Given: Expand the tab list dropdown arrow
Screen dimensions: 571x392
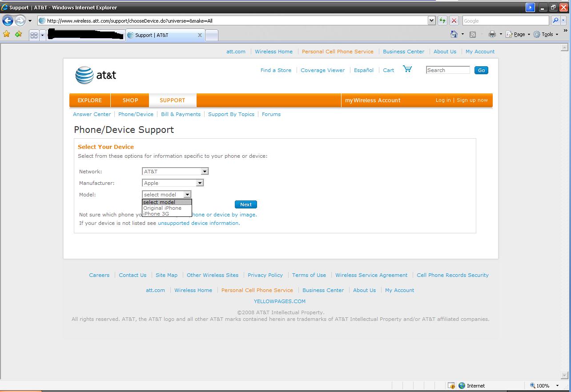Looking at the screenshot, I should (43, 35).
